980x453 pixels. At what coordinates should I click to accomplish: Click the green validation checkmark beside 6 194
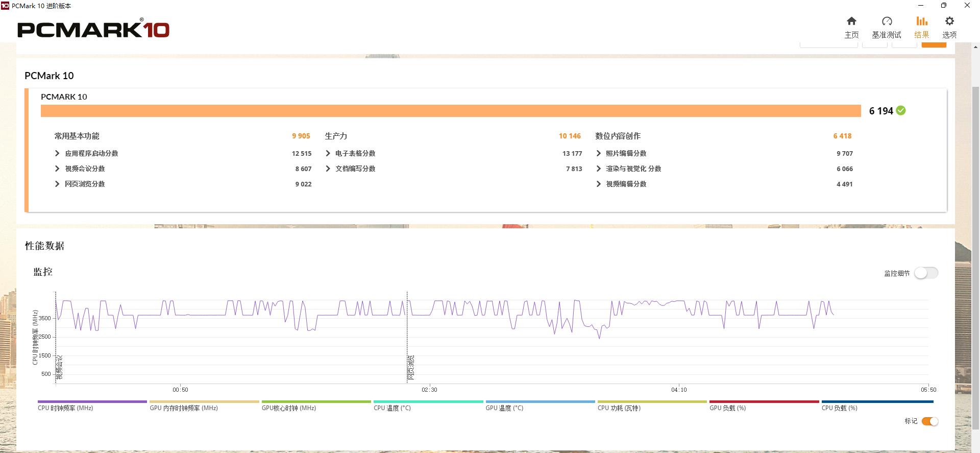(x=901, y=110)
